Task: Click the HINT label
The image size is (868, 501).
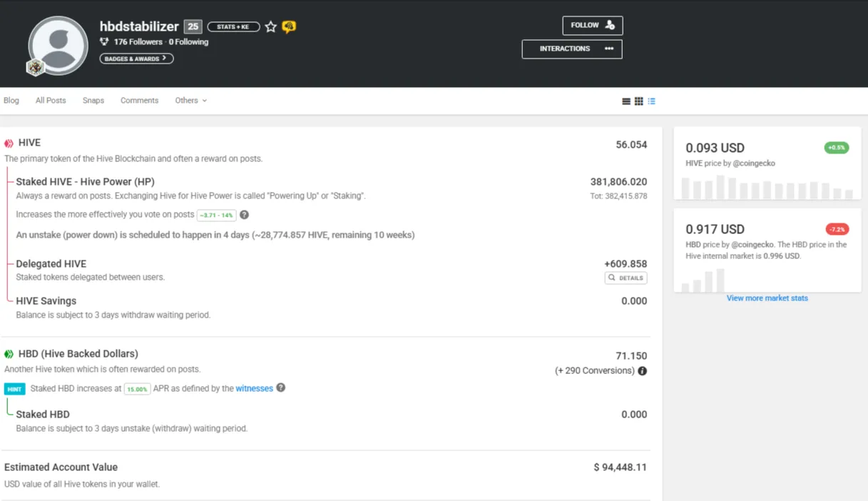Action: point(15,389)
